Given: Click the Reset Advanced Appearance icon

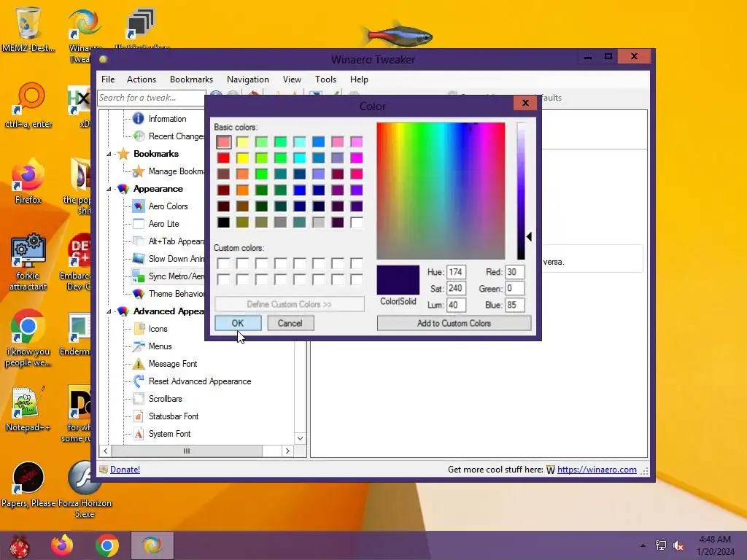Looking at the screenshot, I should (138, 381).
